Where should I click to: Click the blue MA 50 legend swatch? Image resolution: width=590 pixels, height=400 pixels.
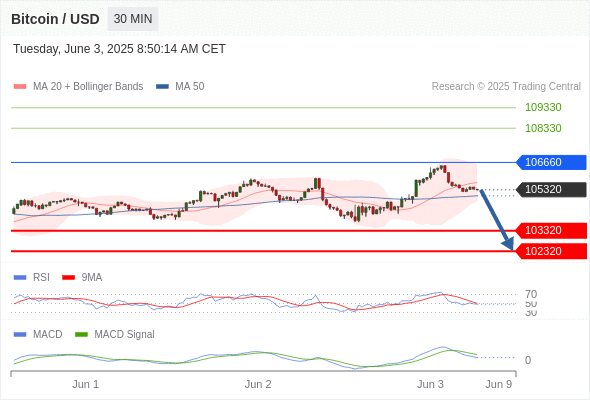[162, 87]
